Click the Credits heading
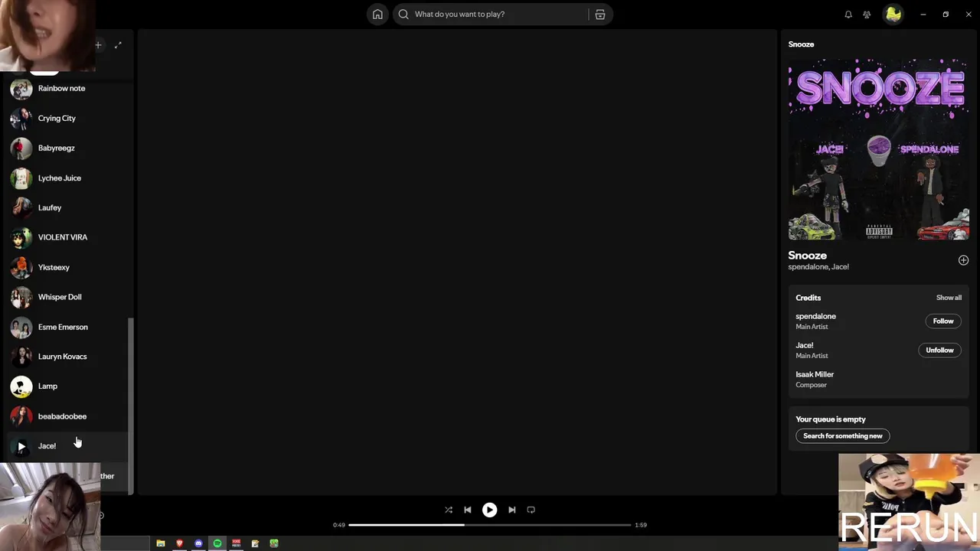The image size is (980, 551). 808,298
